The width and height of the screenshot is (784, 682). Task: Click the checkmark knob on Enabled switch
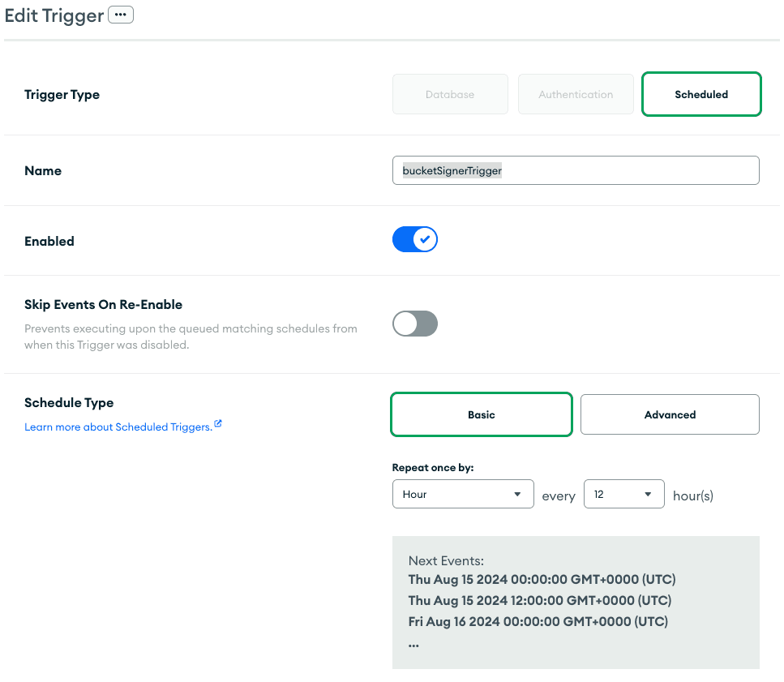click(425, 240)
